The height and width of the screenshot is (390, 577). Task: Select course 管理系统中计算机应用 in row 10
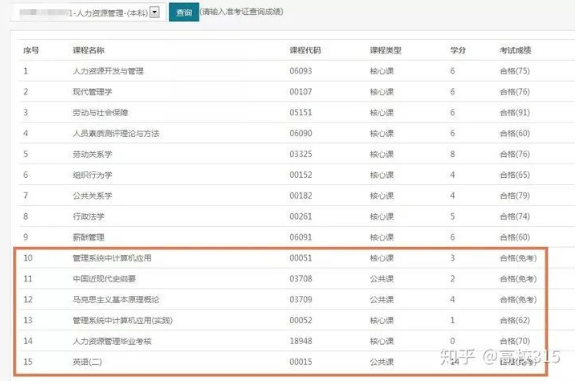click(x=112, y=258)
